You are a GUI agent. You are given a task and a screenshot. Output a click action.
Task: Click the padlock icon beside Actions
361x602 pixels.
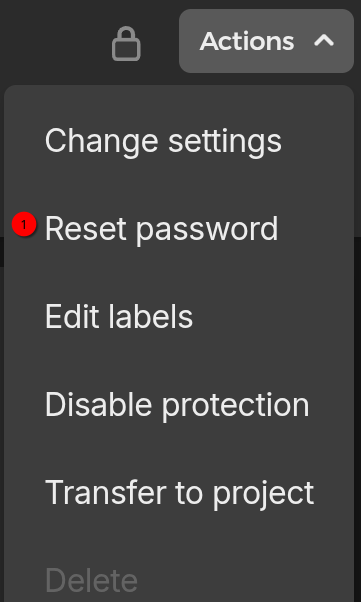(126, 44)
